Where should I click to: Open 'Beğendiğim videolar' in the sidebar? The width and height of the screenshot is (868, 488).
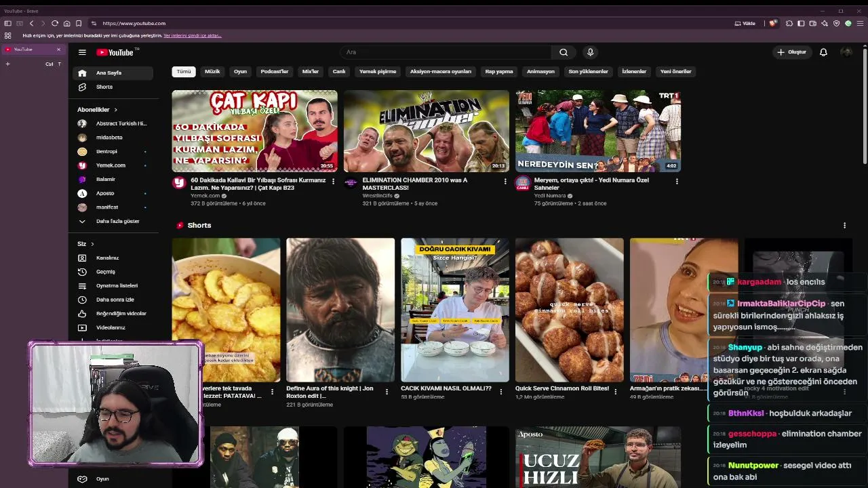(113, 313)
